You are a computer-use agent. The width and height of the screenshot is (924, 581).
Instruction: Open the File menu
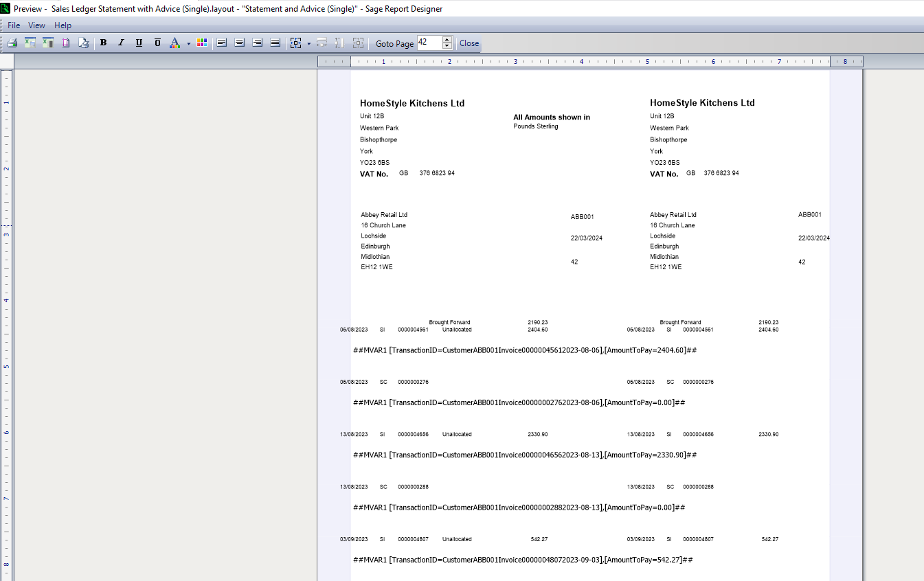tap(14, 25)
